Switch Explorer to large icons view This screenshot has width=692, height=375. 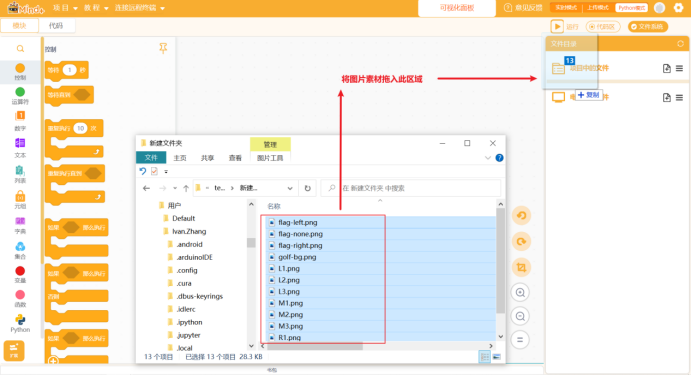(x=496, y=357)
